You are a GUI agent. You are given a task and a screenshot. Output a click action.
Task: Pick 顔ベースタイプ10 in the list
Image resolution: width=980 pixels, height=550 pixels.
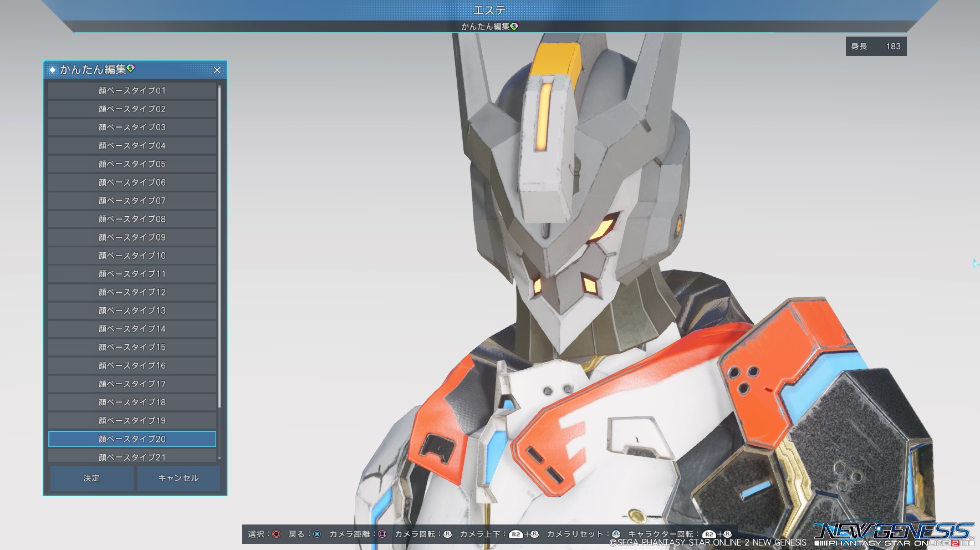(132, 256)
